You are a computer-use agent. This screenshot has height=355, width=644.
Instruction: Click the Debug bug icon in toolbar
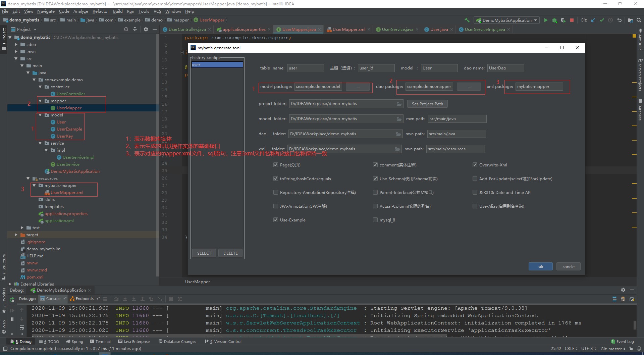point(554,20)
